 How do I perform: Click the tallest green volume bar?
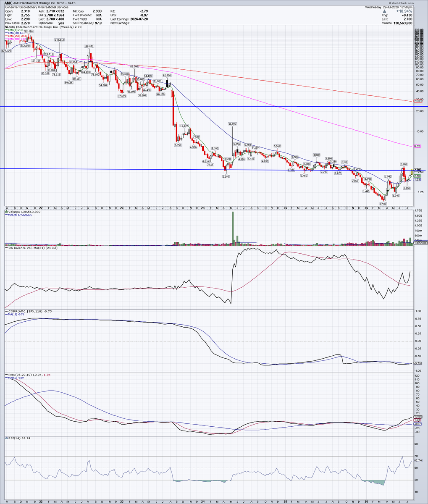point(232,228)
